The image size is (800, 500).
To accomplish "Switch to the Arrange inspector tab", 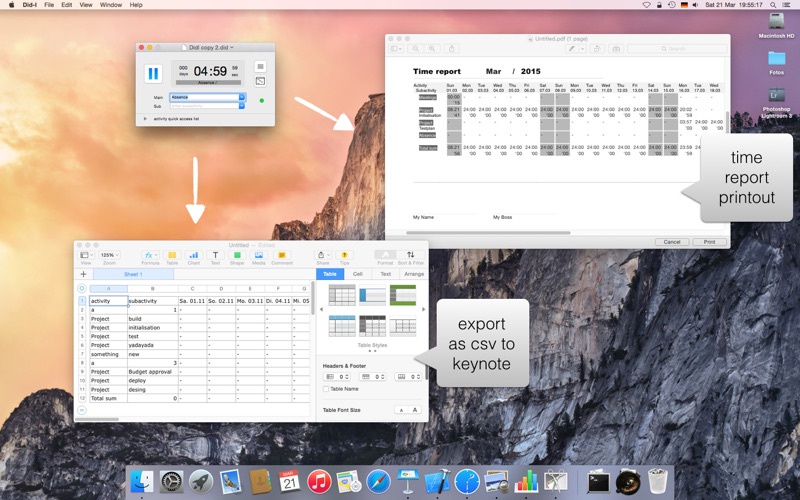I will (x=414, y=274).
